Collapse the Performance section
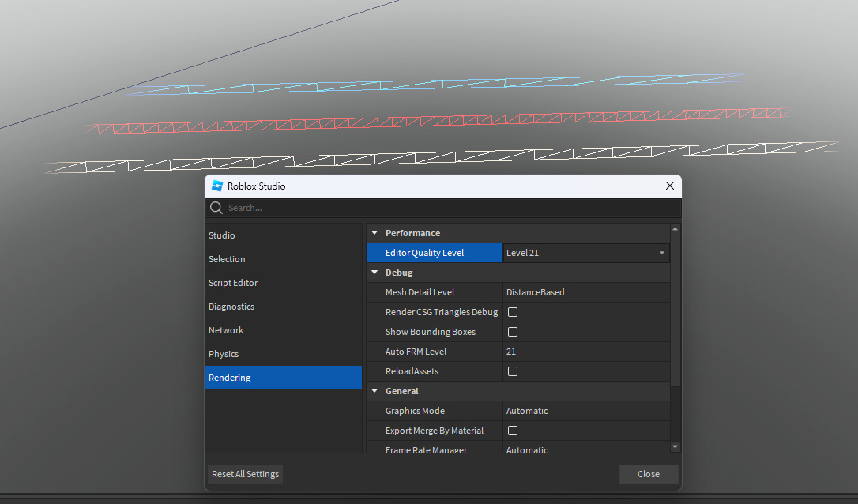The image size is (858, 504). (374, 233)
